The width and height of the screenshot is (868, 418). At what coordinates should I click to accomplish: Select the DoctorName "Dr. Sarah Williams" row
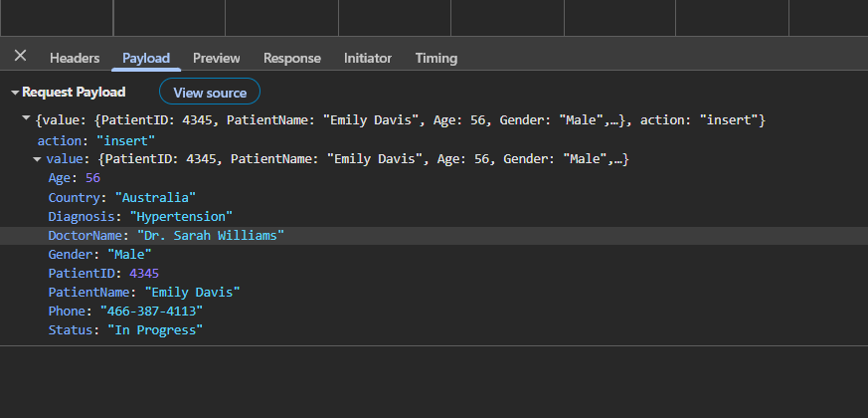[x=434, y=236]
